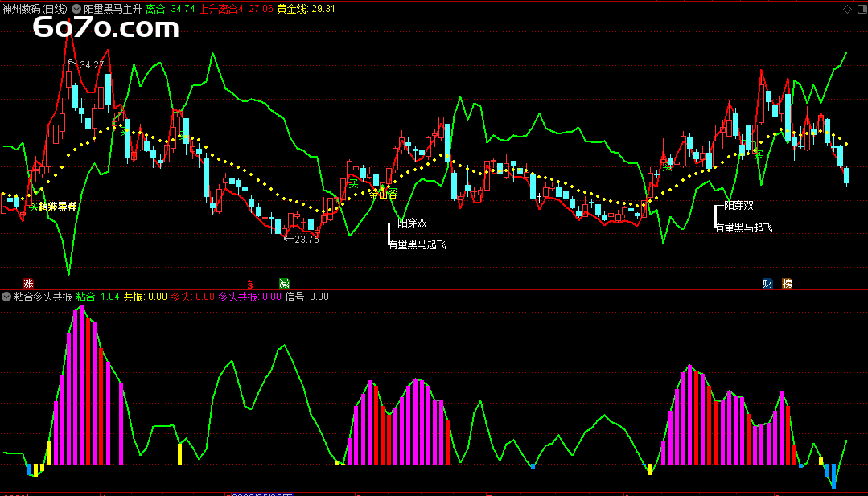The width and height of the screenshot is (868, 496).
Task: Select the 离合: 34.74 value label
Action: tap(171, 9)
